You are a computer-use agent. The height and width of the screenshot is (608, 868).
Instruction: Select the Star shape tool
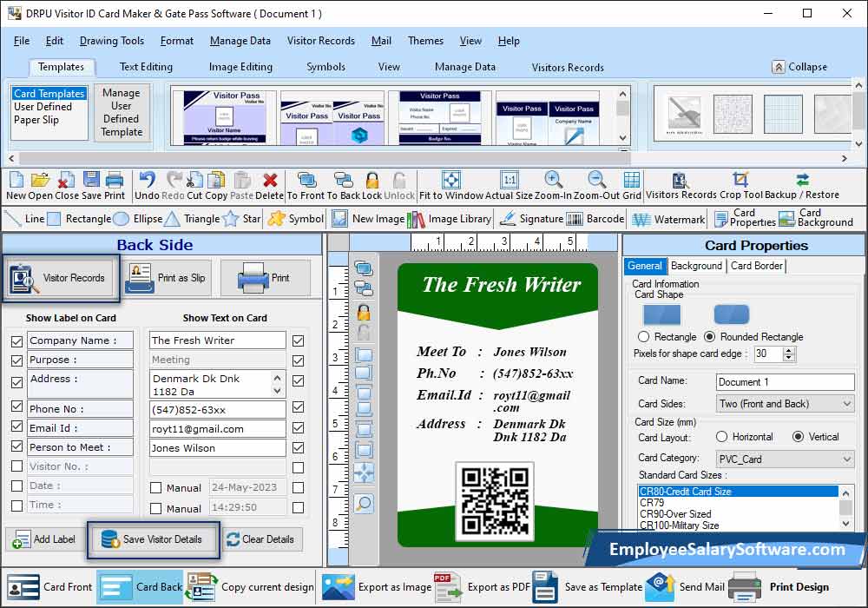(x=241, y=219)
